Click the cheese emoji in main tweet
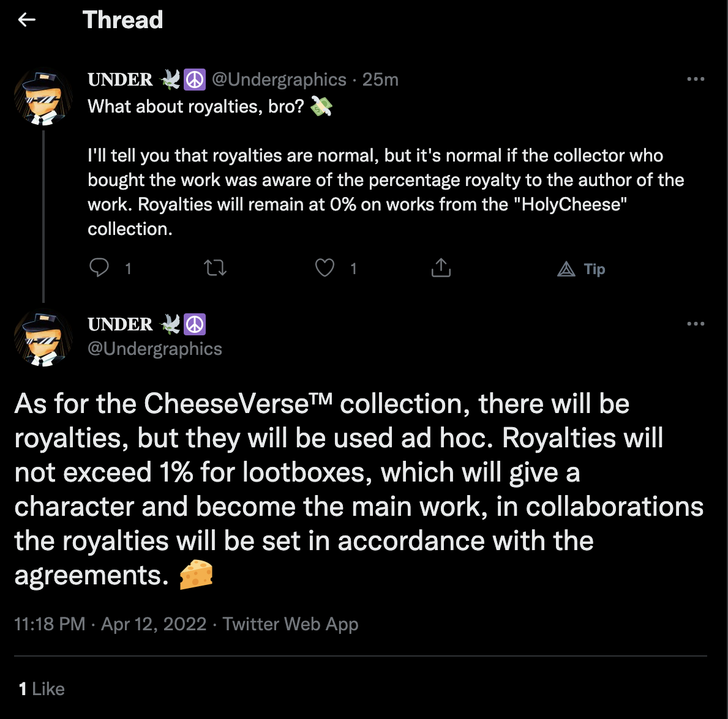 click(x=196, y=575)
